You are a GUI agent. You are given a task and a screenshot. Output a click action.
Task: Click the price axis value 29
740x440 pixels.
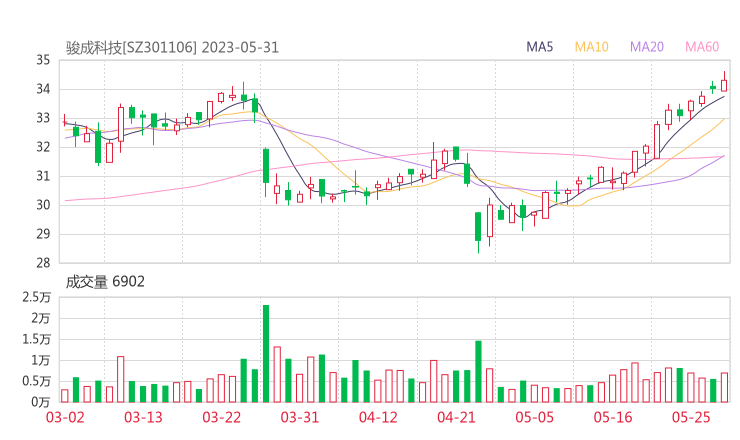point(43,234)
